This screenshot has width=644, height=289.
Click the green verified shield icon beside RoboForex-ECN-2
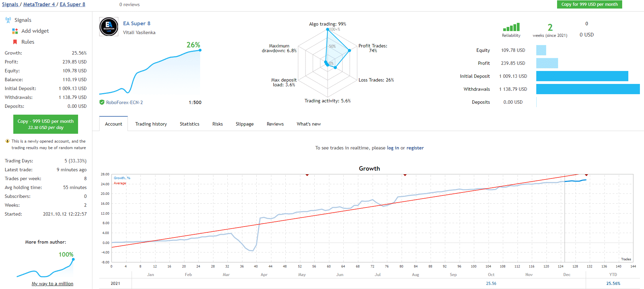[x=102, y=102]
